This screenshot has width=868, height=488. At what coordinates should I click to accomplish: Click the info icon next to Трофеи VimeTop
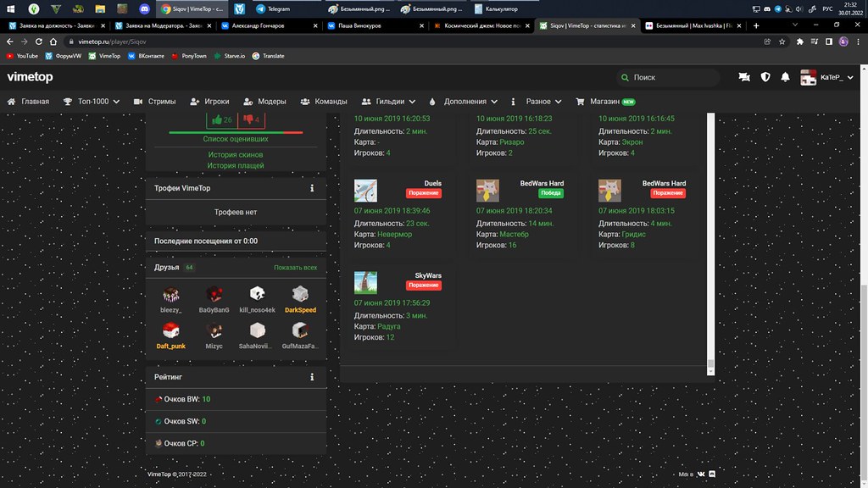312,188
